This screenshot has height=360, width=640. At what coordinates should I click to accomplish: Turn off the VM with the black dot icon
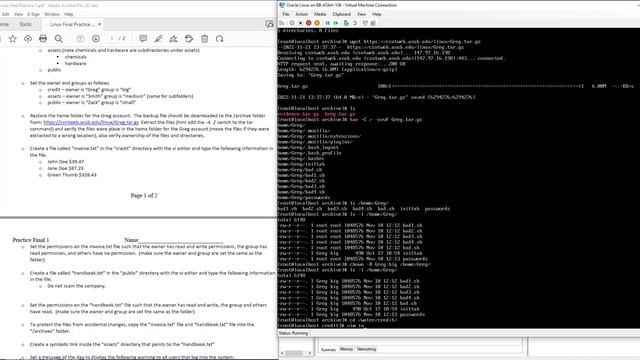[x=300, y=23]
